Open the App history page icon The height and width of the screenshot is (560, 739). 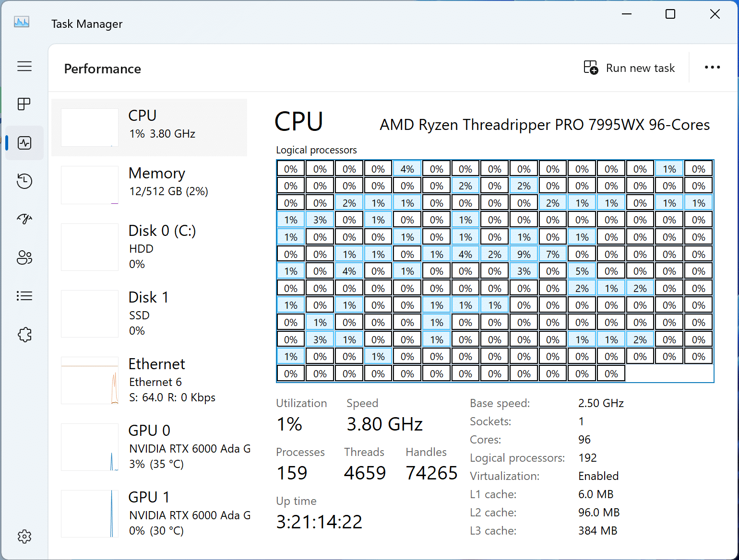click(x=24, y=181)
